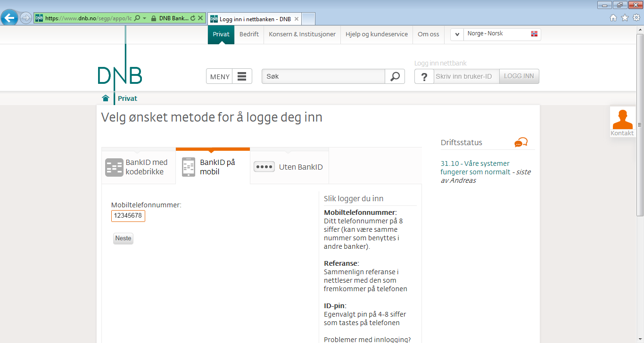Click into the Søk search field
The image size is (644, 343).
pyautogui.click(x=323, y=76)
